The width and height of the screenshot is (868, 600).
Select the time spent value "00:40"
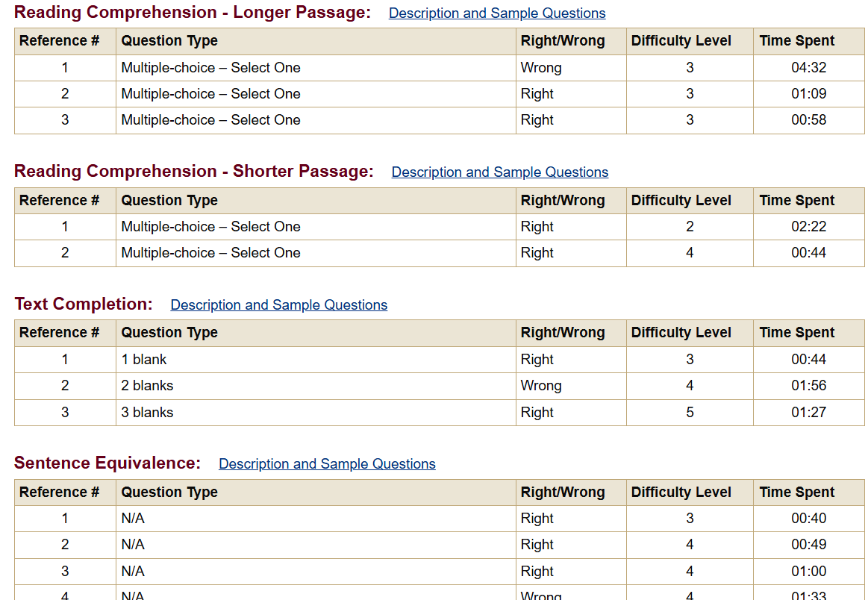(x=809, y=518)
